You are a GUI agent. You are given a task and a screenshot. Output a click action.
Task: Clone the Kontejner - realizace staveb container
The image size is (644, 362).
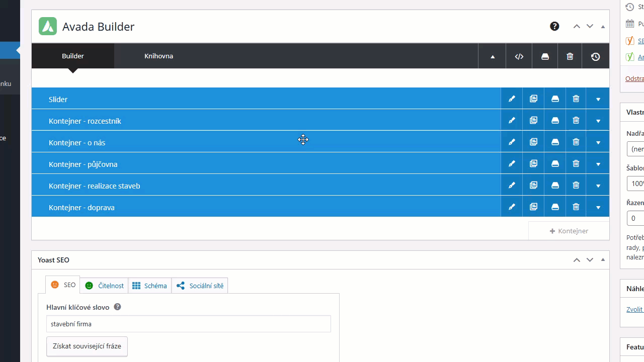(533, 186)
